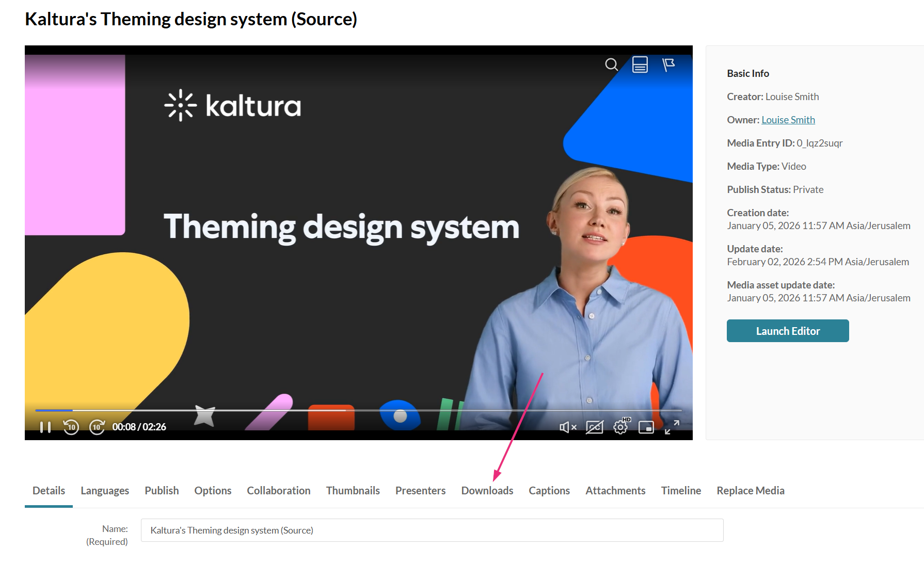Skip forward 10 seconds in video
924x564 pixels.
tap(97, 427)
